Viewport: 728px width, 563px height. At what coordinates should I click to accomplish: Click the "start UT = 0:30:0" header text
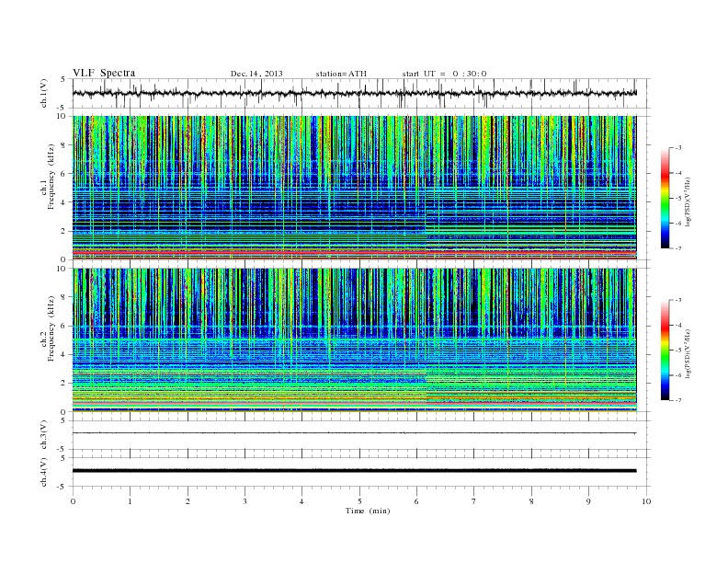[x=444, y=74]
